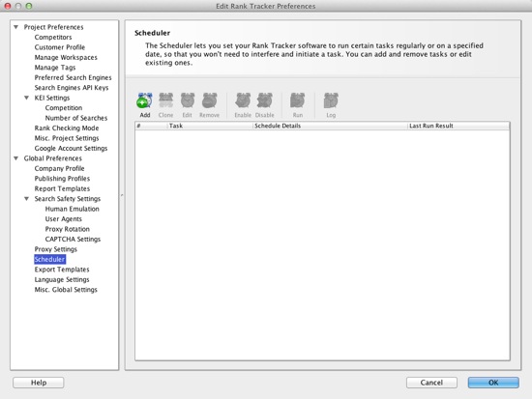Sort by the # column header
Viewport: 532px width, 399px height.
(151, 126)
